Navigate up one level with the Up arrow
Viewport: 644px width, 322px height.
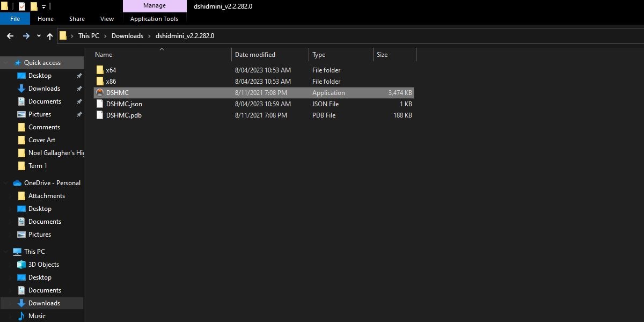[49, 35]
